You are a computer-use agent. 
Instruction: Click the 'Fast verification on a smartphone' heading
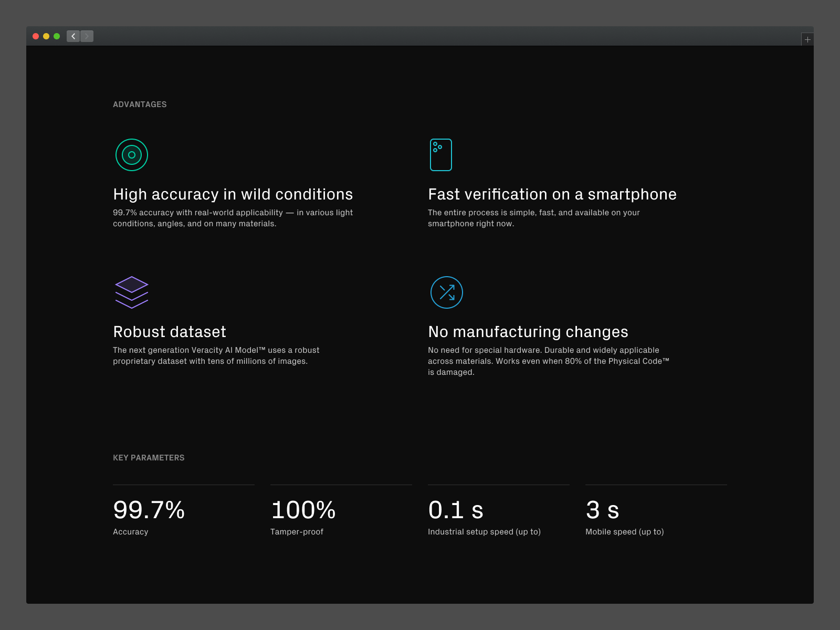(552, 194)
